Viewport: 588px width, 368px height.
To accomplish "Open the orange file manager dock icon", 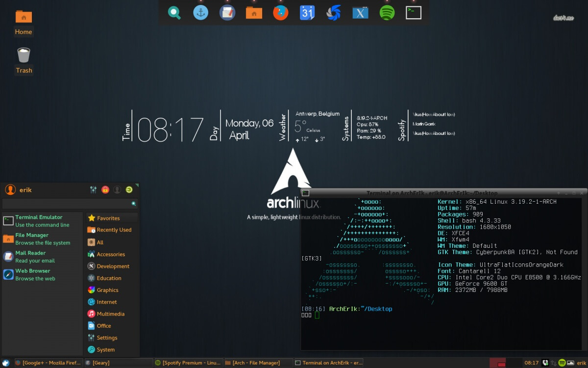I will [x=253, y=12].
